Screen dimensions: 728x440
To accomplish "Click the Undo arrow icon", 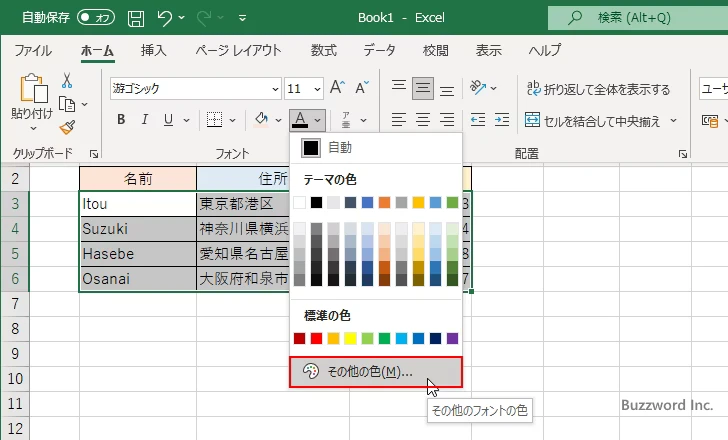I will pyautogui.click(x=165, y=18).
